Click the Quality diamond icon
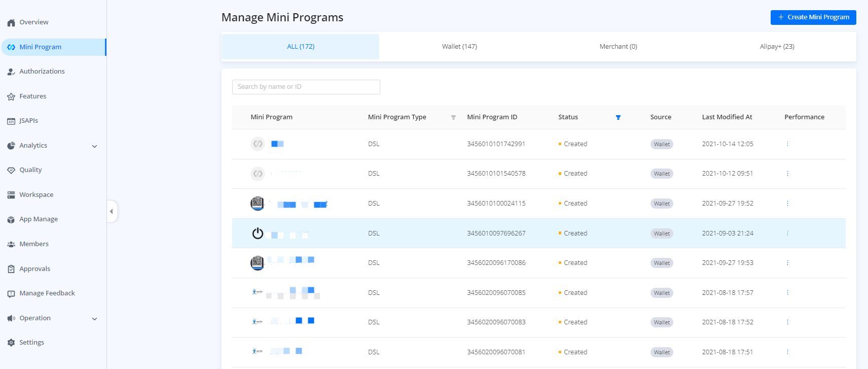Screen dimensions: 868x369 point(11,170)
